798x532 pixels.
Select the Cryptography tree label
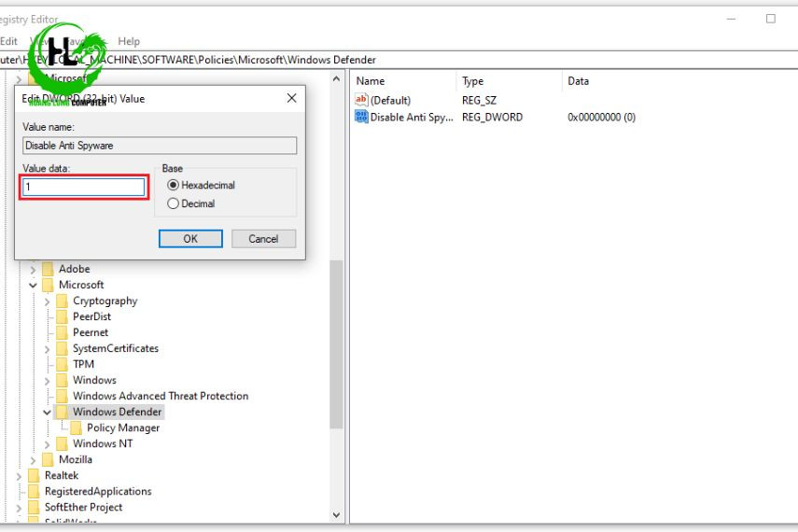pyautogui.click(x=105, y=301)
